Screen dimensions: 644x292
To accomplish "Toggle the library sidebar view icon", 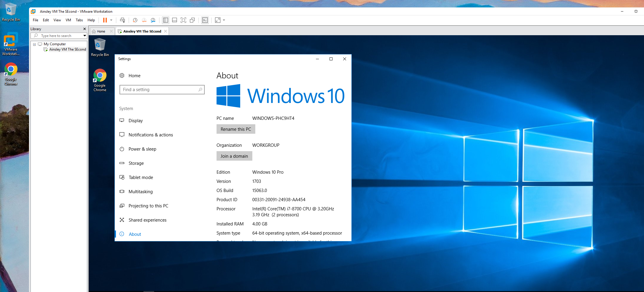I will click(166, 20).
